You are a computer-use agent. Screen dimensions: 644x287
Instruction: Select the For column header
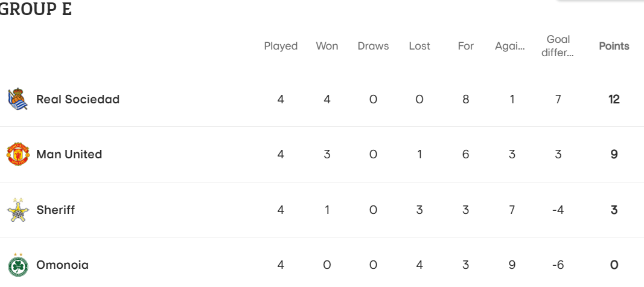[x=466, y=46]
